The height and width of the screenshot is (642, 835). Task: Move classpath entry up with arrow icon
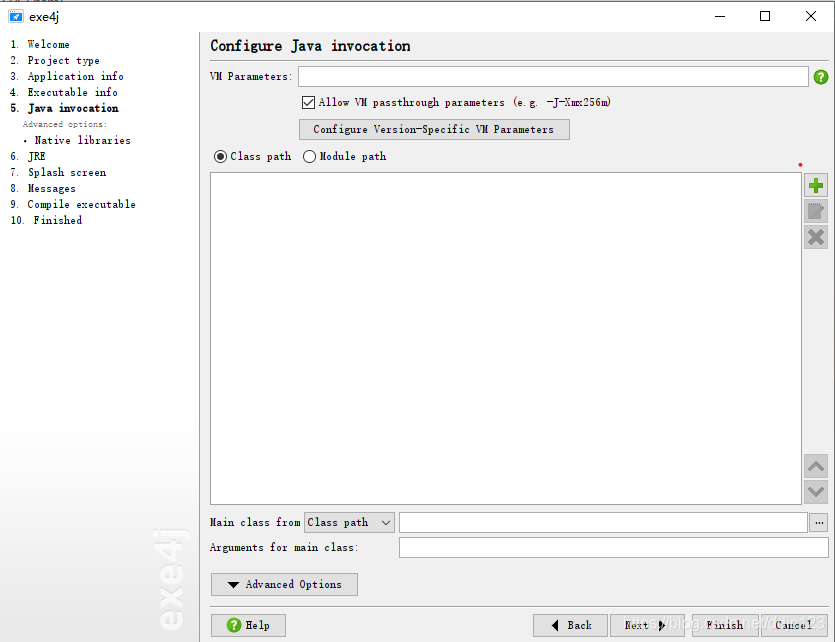tap(816, 466)
